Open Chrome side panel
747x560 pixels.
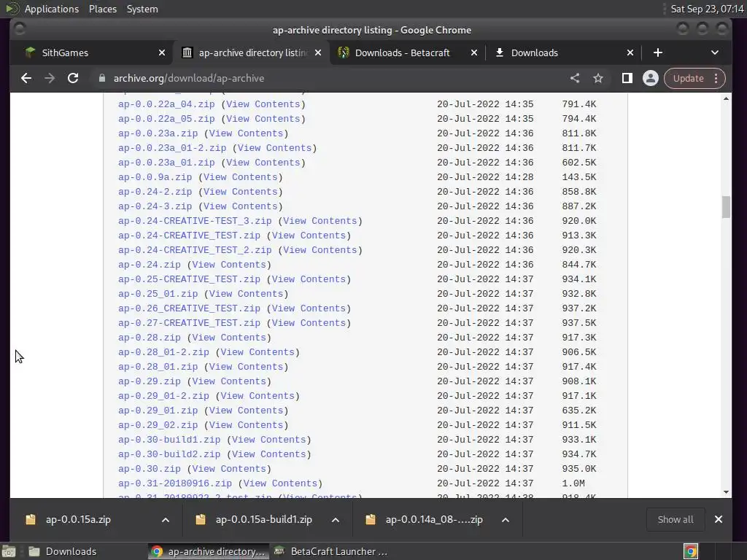click(627, 78)
